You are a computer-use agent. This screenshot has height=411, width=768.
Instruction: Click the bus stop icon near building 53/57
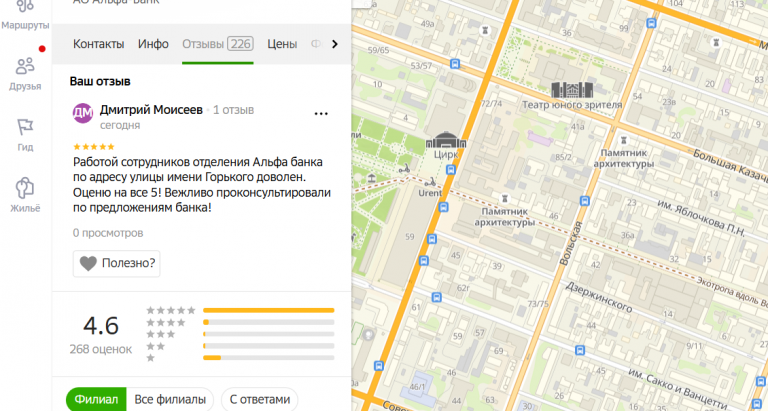point(456,64)
